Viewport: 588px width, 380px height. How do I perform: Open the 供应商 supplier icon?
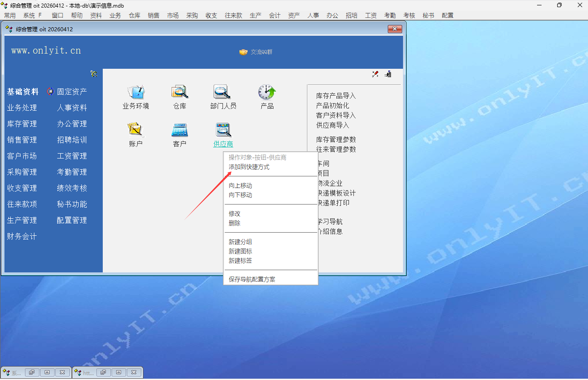click(223, 130)
